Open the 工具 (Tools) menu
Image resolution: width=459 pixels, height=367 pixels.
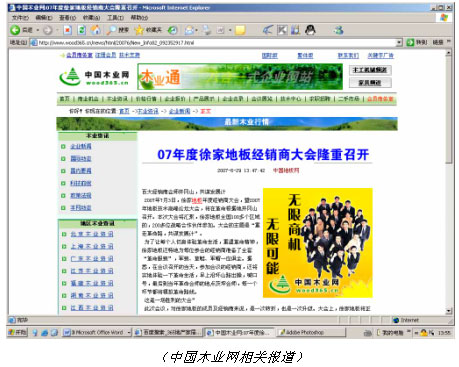point(115,17)
